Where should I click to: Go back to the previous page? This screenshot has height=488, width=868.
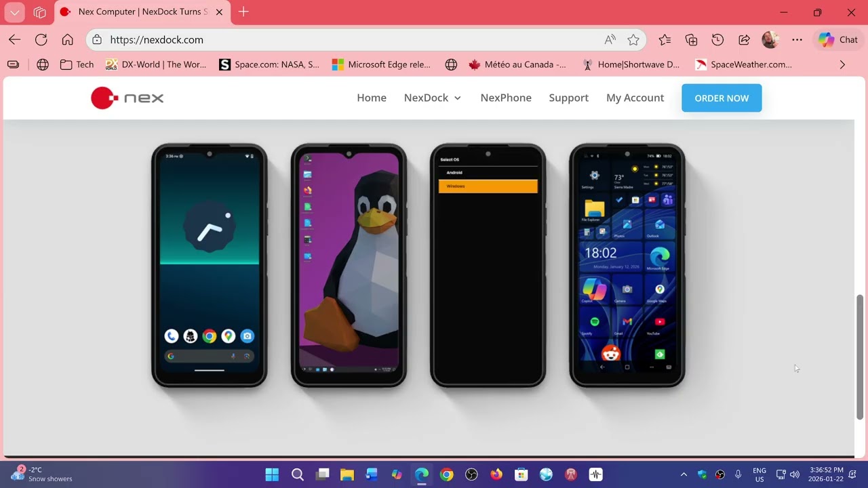point(14,40)
